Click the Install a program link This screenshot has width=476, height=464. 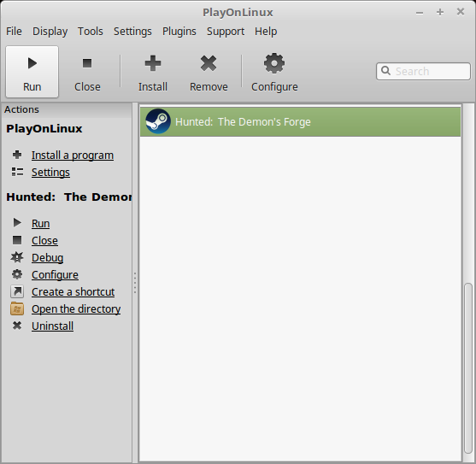pos(73,155)
